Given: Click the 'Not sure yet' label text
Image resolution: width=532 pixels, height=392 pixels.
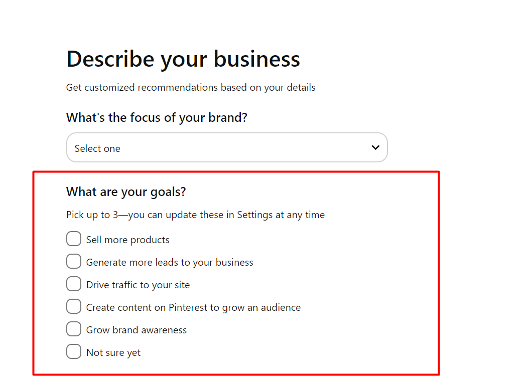Looking at the screenshot, I should [x=113, y=352].
